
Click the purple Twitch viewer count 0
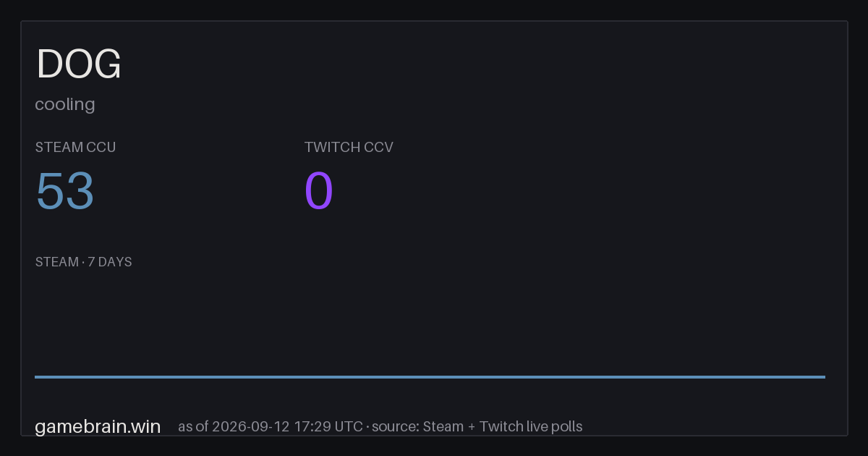point(319,191)
